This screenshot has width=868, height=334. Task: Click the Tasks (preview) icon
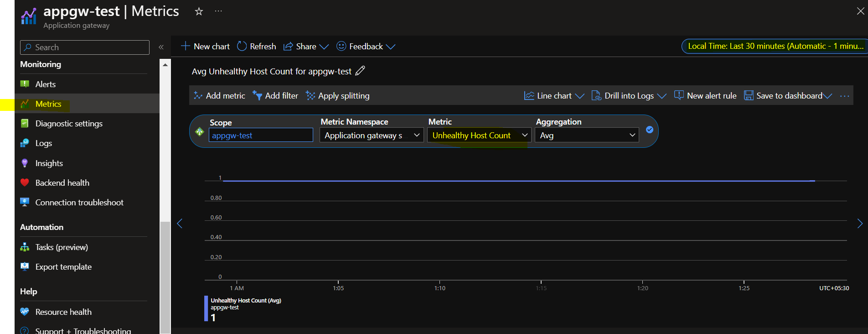click(x=25, y=247)
